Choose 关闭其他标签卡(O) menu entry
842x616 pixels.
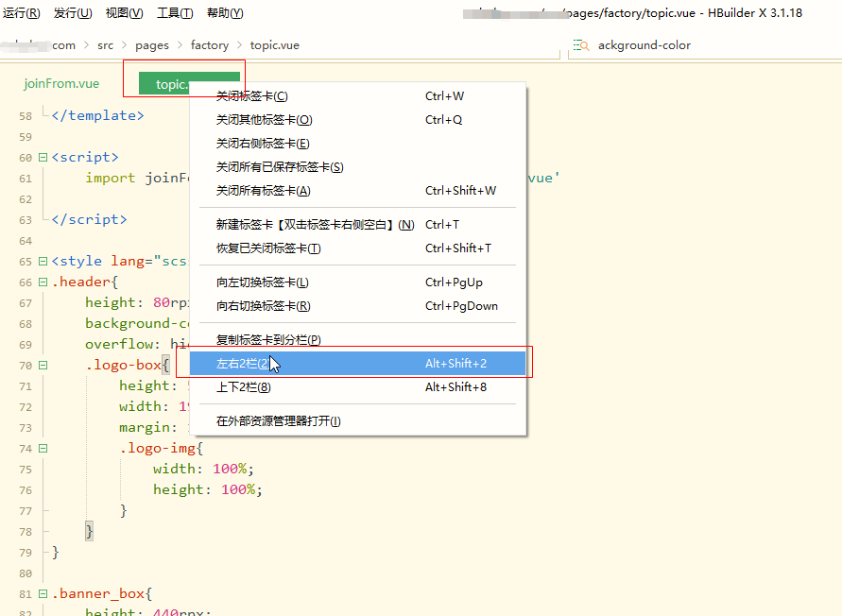[x=357, y=120]
